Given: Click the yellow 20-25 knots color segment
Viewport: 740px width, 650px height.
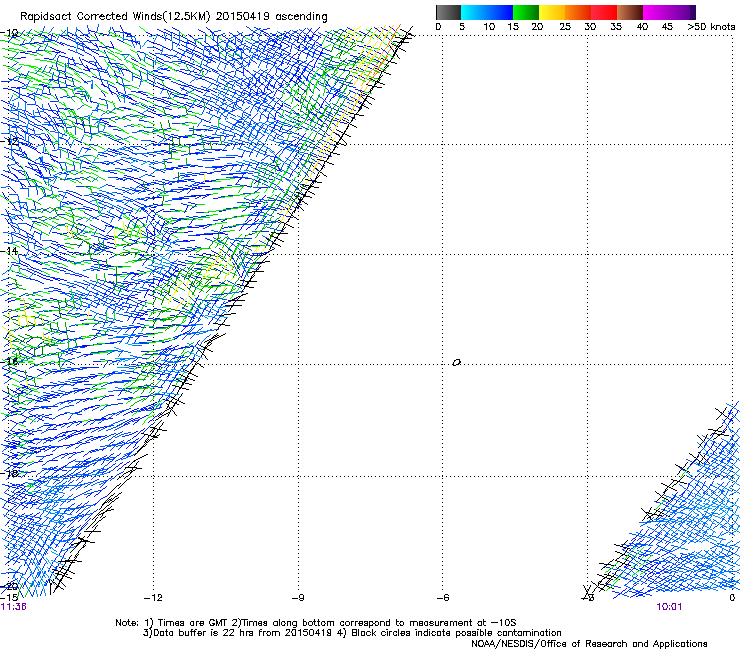Looking at the screenshot, I should [552, 12].
